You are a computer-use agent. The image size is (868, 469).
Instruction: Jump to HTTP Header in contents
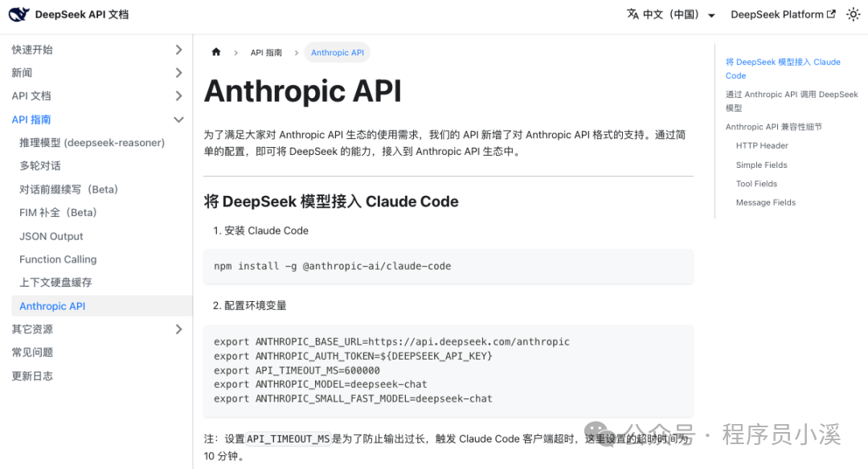click(762, 145)
